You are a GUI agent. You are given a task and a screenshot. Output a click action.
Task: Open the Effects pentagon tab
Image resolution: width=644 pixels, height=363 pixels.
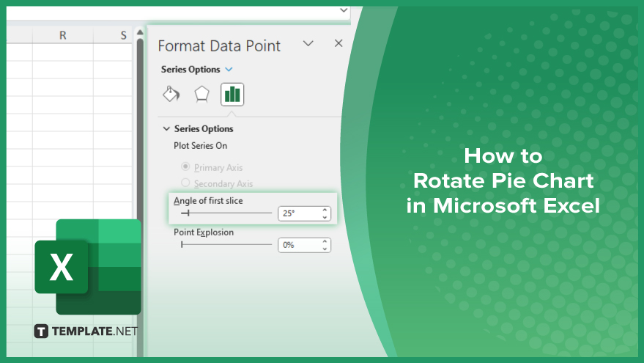point(201,94)
